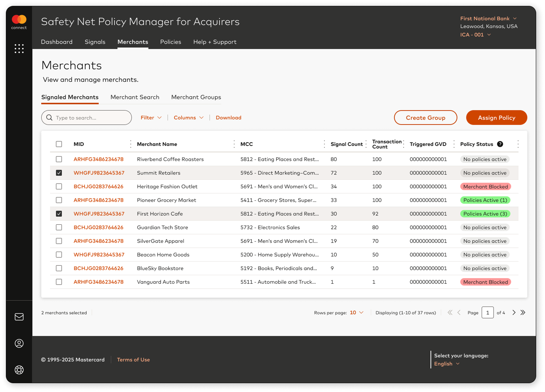Open the support lifebuoy icon in sidebar
The height and width of the screenshot is (392, 545).
[19, 370]
